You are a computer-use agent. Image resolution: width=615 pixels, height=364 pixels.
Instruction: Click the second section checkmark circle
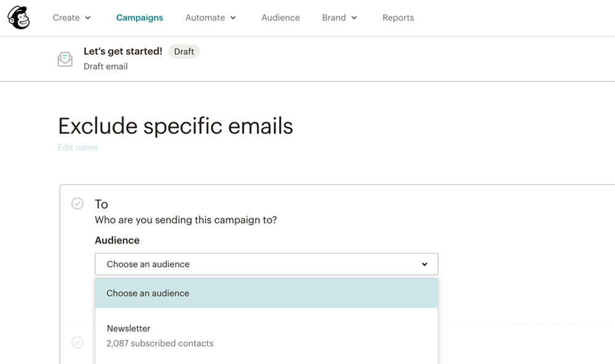[77, 342]
